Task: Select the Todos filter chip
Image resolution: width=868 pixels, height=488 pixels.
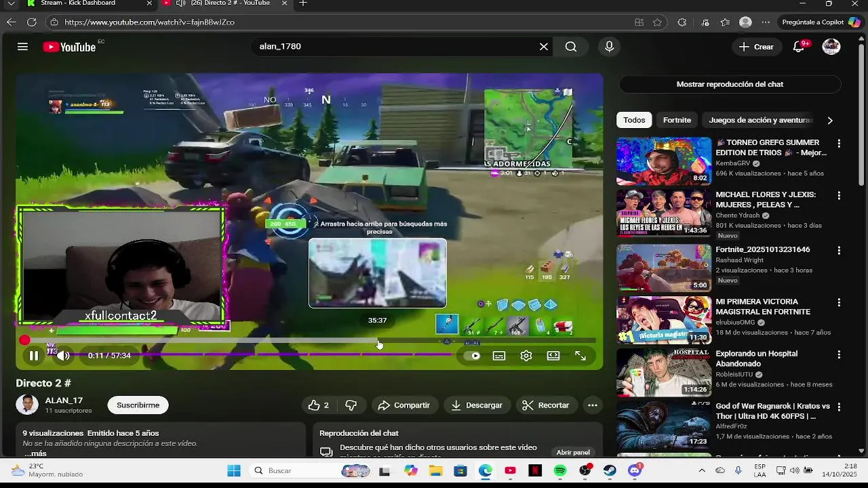Action: click(634, 120)
